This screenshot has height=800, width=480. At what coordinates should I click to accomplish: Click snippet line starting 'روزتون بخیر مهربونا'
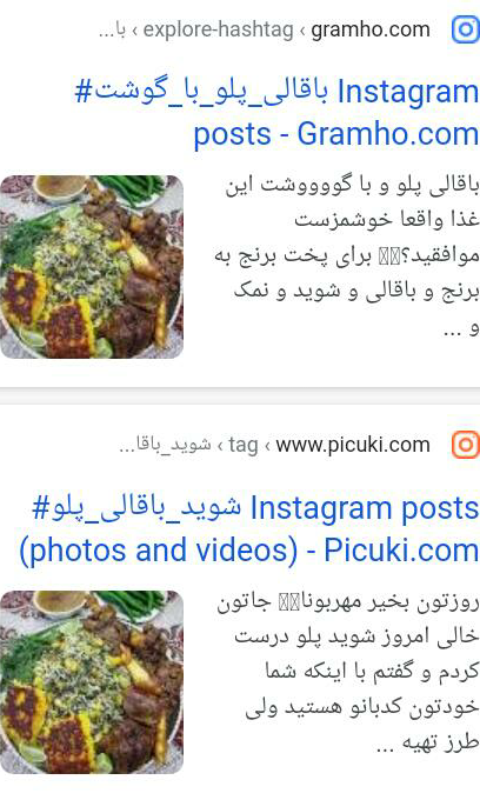(x=348, y=602)
